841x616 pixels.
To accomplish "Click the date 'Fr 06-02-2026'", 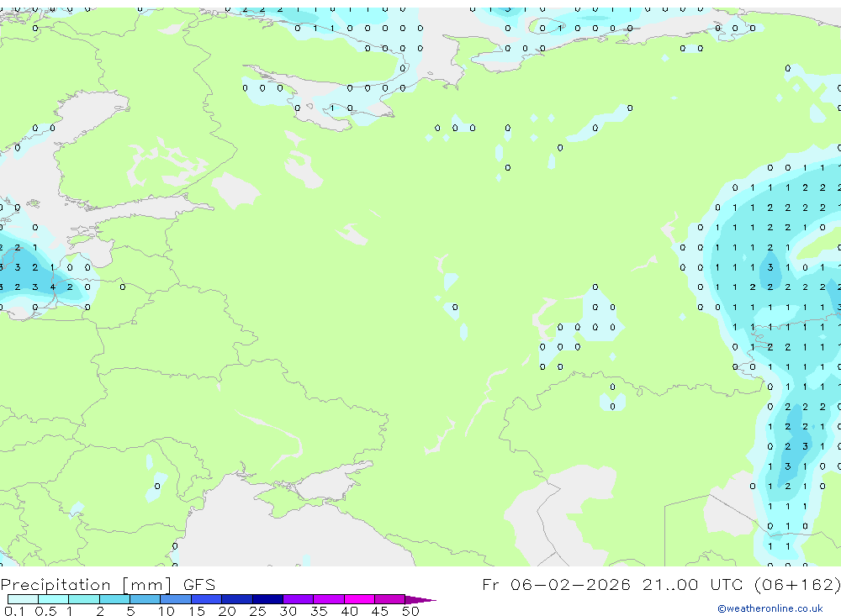I will point(556,584).
